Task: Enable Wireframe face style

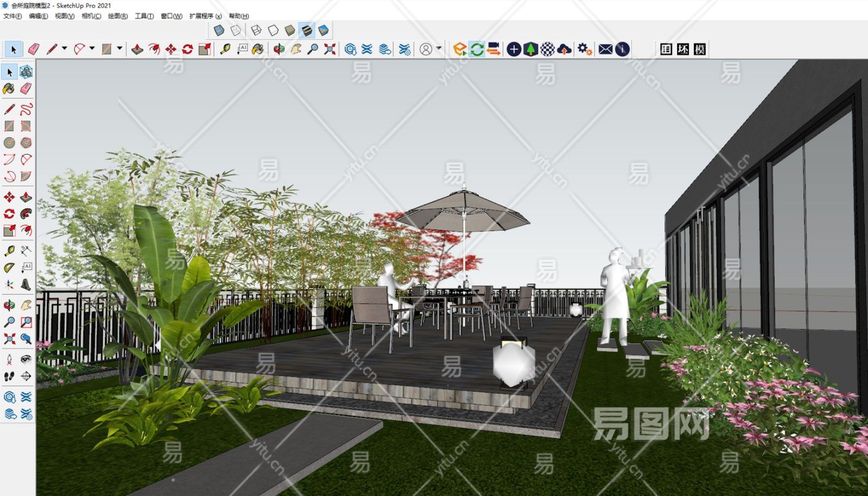Action: [x=256, y=30]
